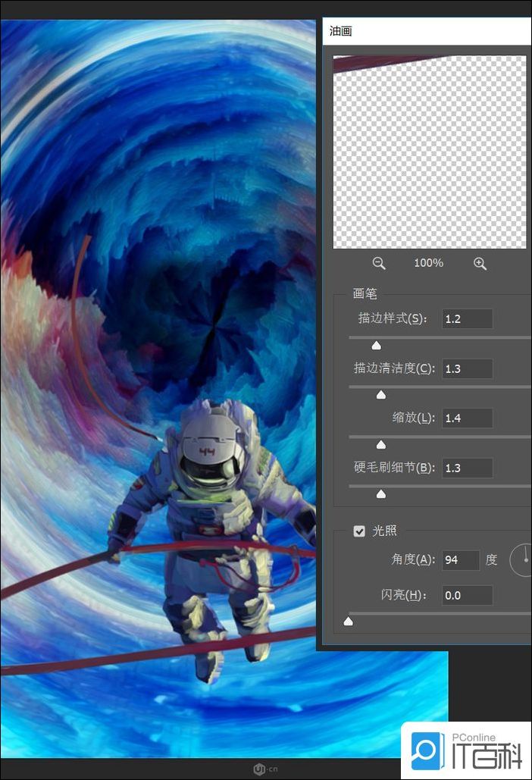Click the 缩放 value field 1.4

pos(468,418)
